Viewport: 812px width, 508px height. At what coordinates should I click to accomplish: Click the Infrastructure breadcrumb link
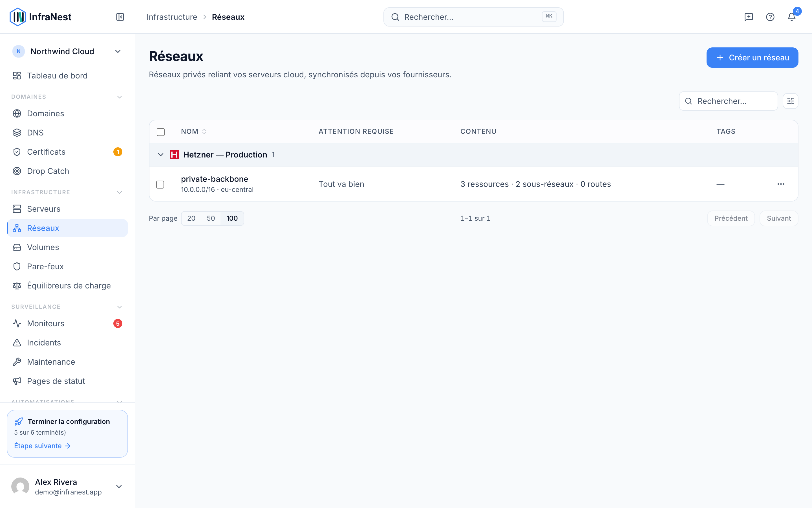click(172, 17)
